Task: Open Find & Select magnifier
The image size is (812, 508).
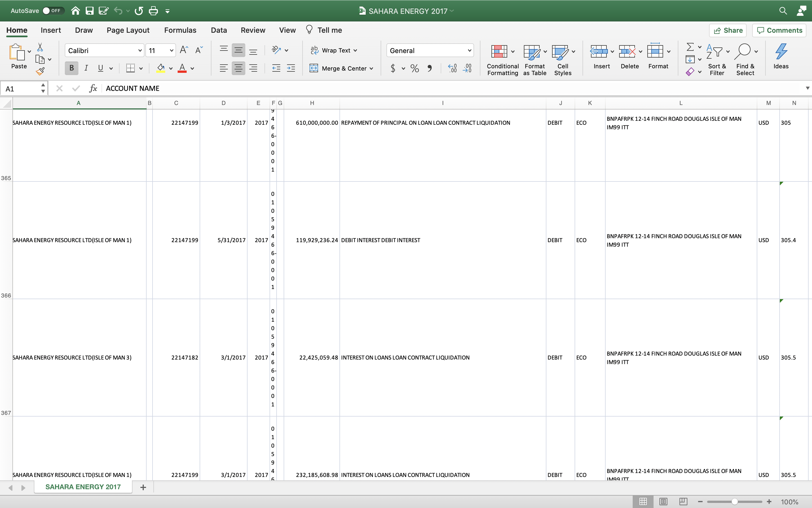Action: [x=742, y=51]
